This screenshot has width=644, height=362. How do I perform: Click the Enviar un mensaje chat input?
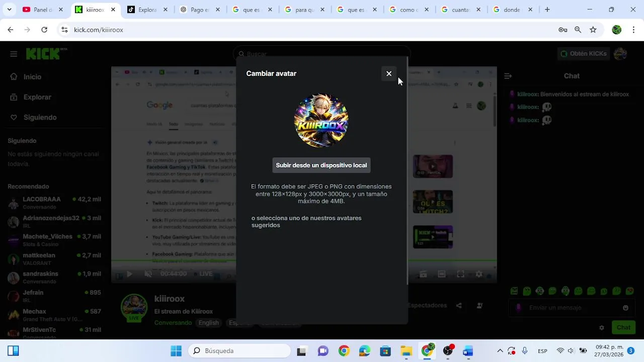(572, 308)
